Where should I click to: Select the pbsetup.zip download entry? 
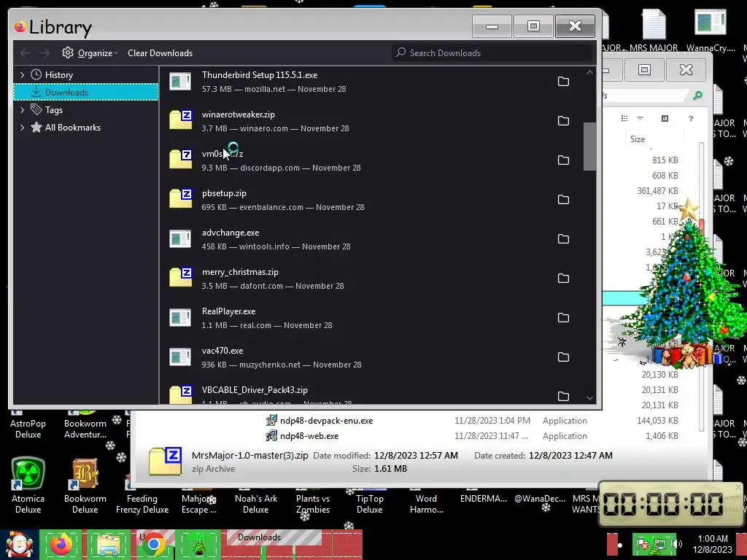(371, 200)
